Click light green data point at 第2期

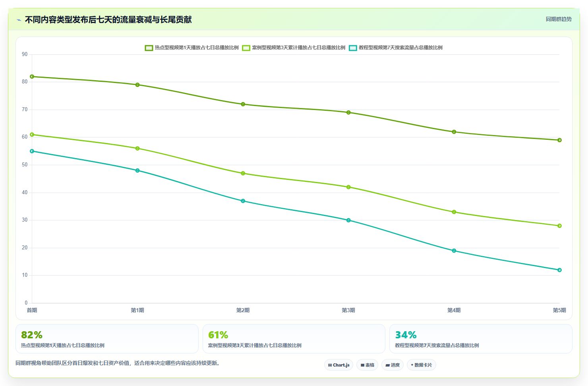point(243,173)
